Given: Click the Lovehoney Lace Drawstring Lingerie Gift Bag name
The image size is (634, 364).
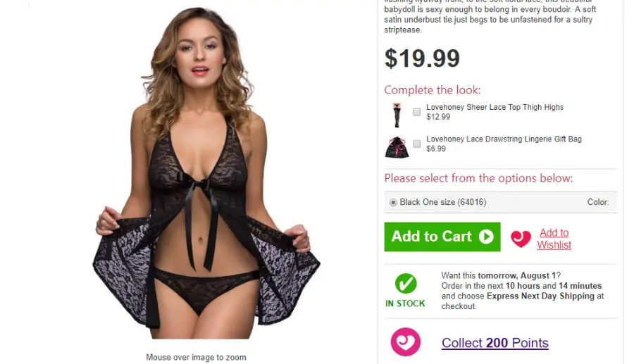Looking at the screenshot, I should [x=504, y=139].
